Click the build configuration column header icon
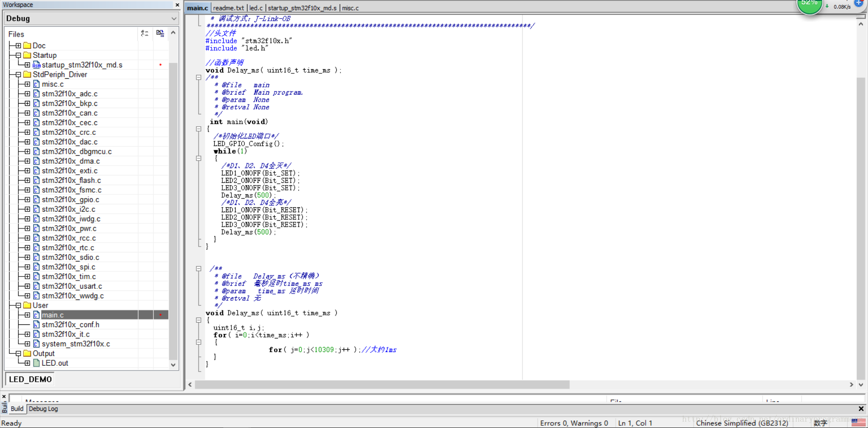The height and width of the screenshot is (428, 868). tap(145, 33)
